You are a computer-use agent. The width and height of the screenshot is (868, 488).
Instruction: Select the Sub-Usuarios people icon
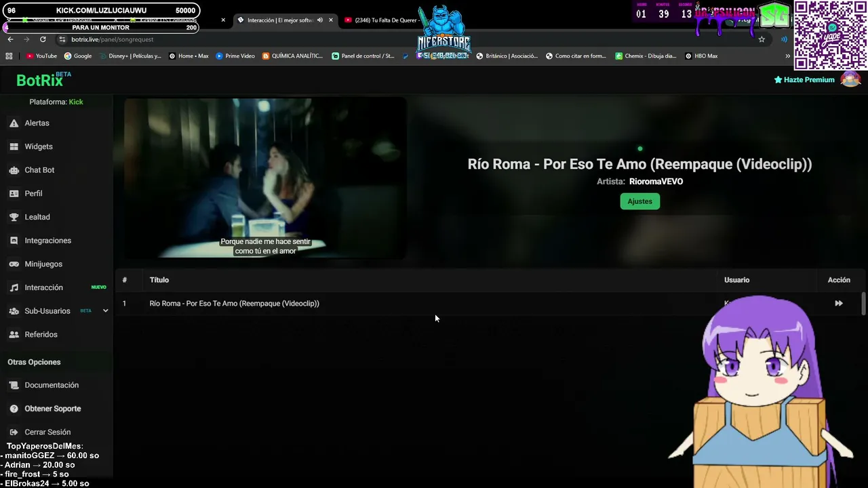pyautogui.click(x=14, y=311)
